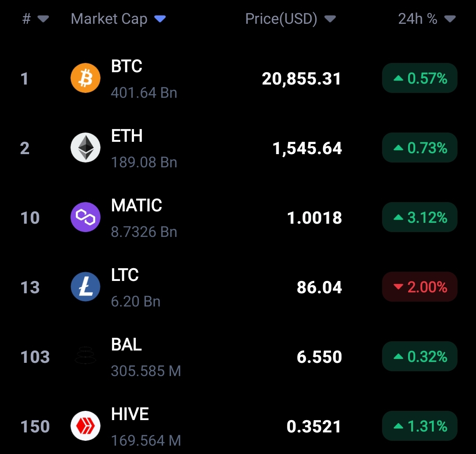Tap the Bitcoin coin icon
This screenshot has height=454, width=476.
(86, 78)
